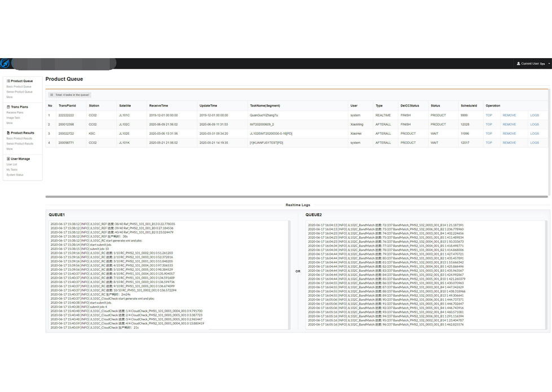
Task: Click the Trans Plans calendar icon
Action: (8, 107)
